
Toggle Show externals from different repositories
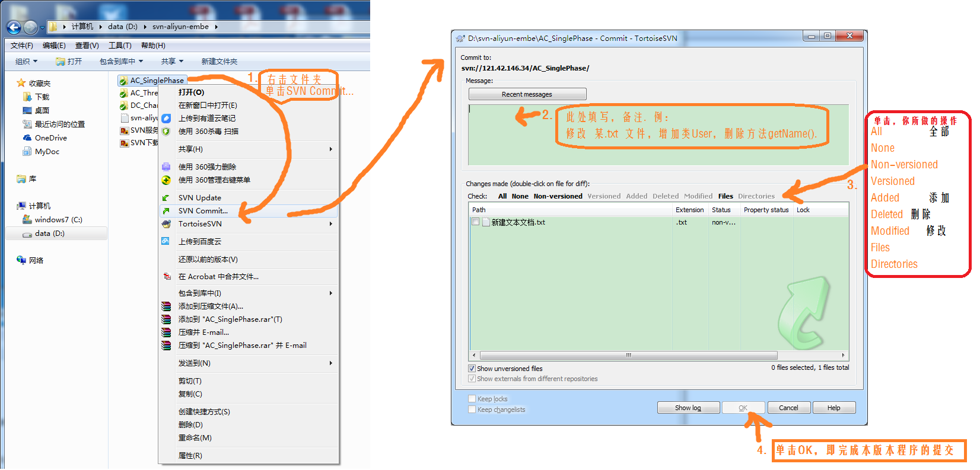click(472, 378)
